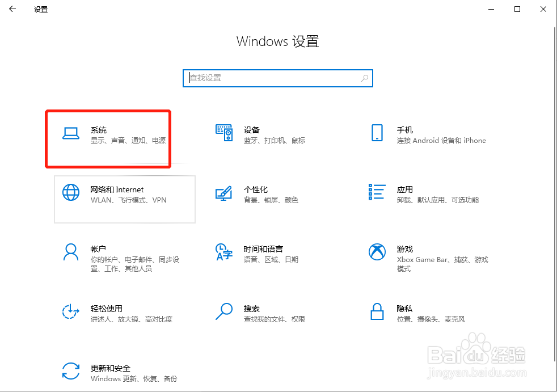The width and height of the screenshot is (557, 392).
Task: Open the 手机 settings title
Action: (405, 130)
